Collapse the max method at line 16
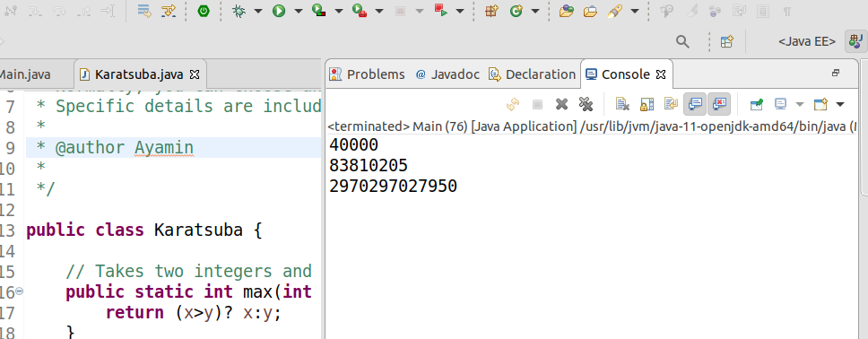The width and height of the screenshot is (868, 339). (x=19, y=291)
